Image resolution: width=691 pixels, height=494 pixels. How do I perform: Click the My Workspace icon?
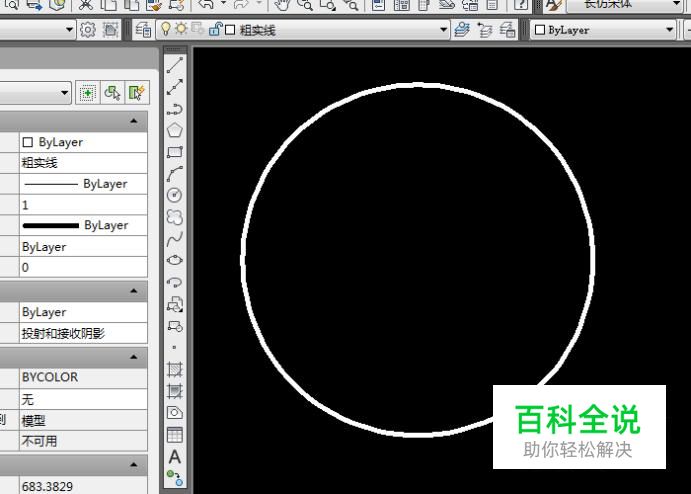coord(110,30)
